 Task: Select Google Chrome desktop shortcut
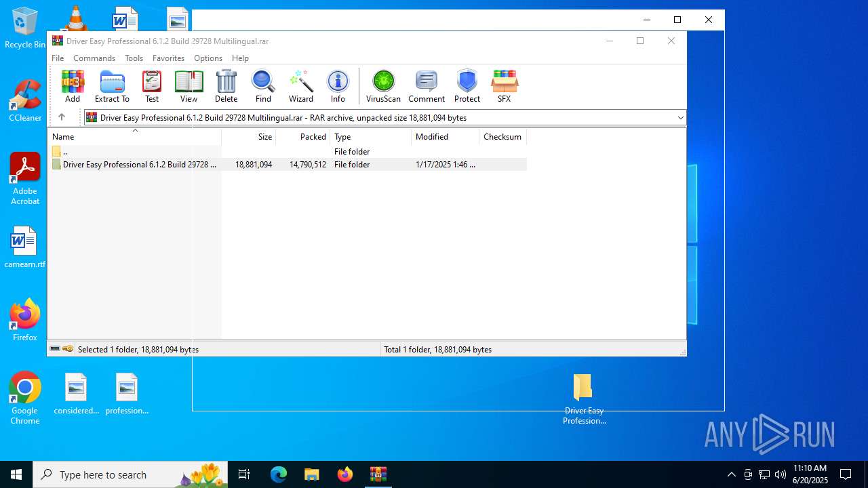coord(25,399)
